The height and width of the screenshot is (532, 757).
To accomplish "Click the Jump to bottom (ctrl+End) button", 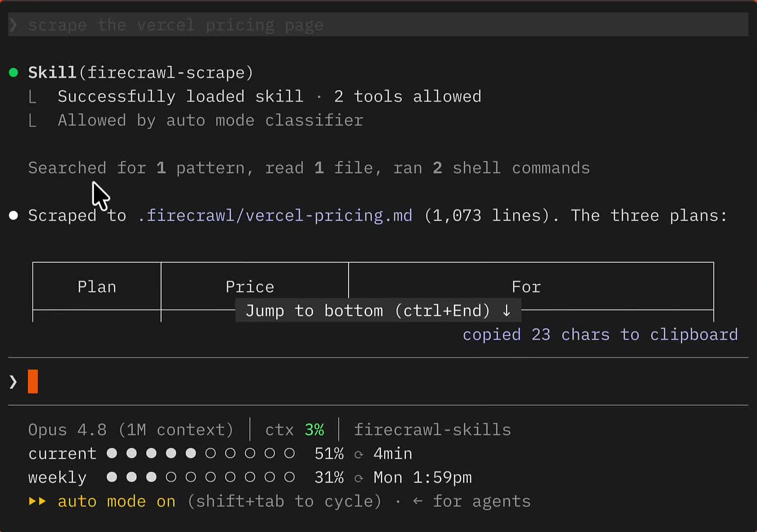I will click(x=378, y=310).
